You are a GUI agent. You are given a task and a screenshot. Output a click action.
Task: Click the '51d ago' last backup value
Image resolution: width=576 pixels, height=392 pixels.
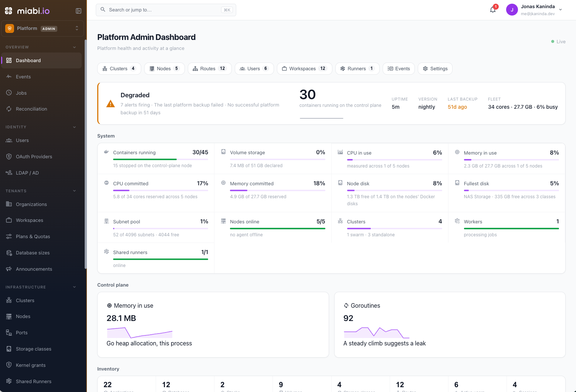(457, 107)
